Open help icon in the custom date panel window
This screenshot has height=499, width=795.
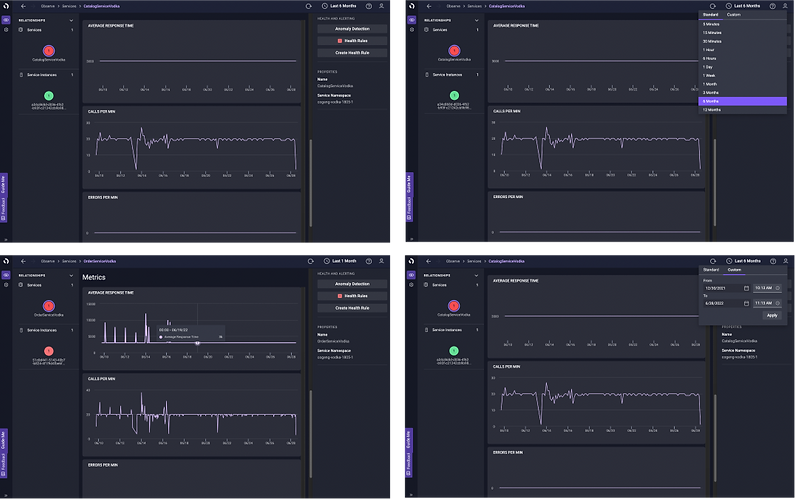[x=773, y=261]
